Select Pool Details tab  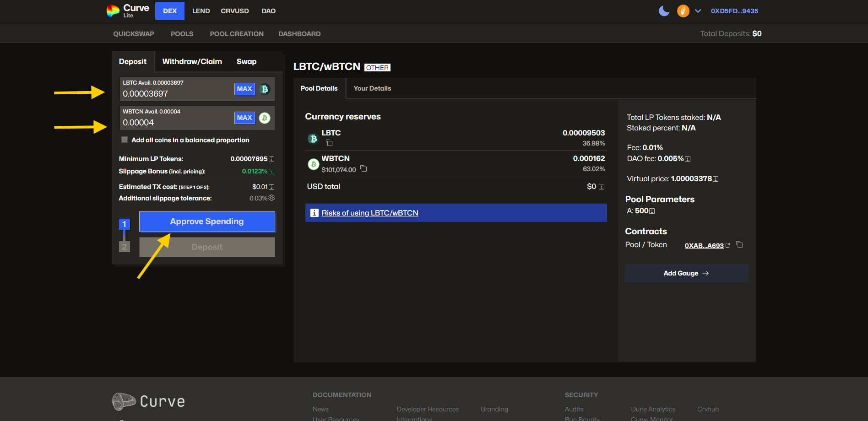(319, 88)
